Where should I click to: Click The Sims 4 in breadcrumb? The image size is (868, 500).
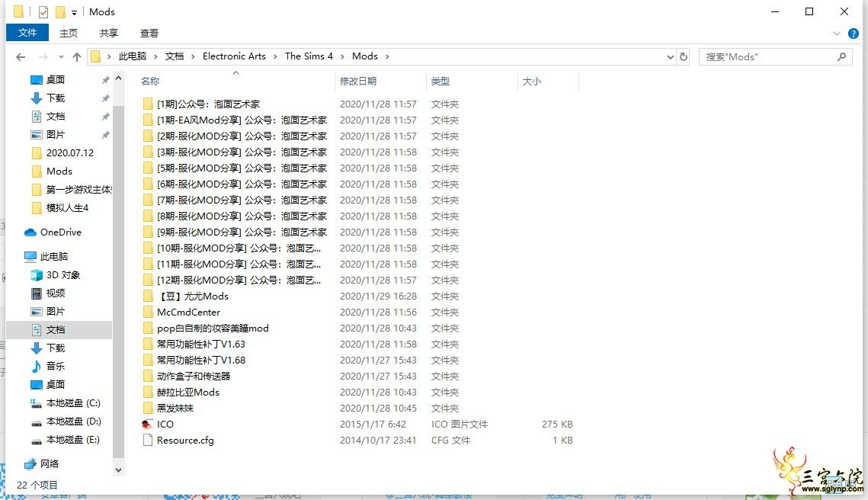point(309,56)
